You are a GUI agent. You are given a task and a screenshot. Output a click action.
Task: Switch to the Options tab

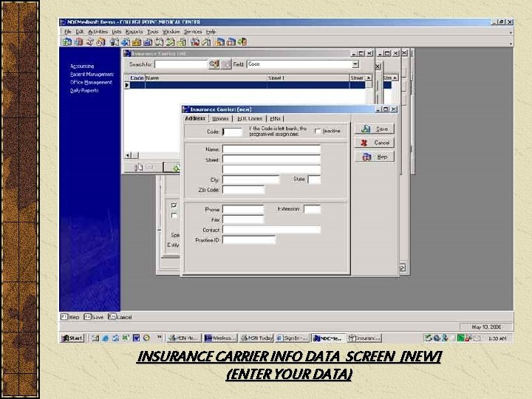click(x=220, y=118)
